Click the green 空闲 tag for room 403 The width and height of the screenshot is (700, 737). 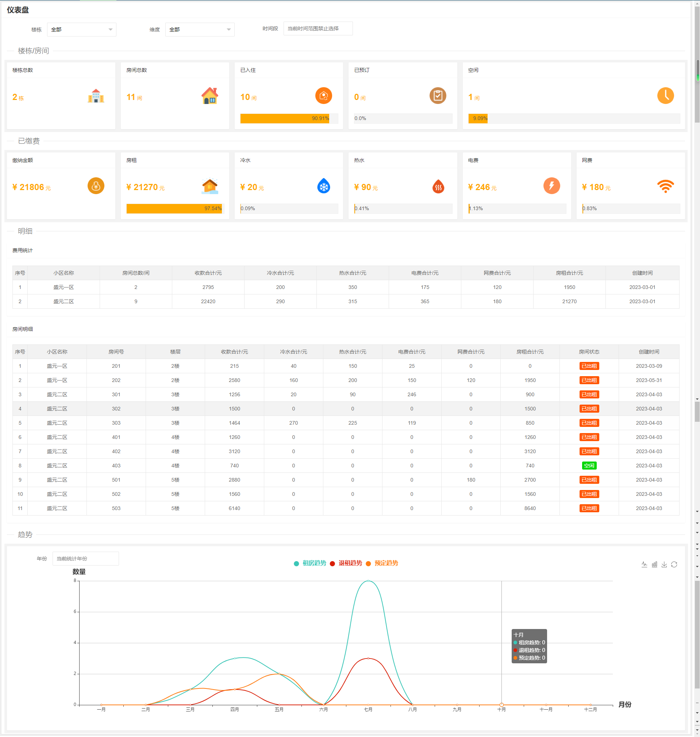click(x=589, y=466)
